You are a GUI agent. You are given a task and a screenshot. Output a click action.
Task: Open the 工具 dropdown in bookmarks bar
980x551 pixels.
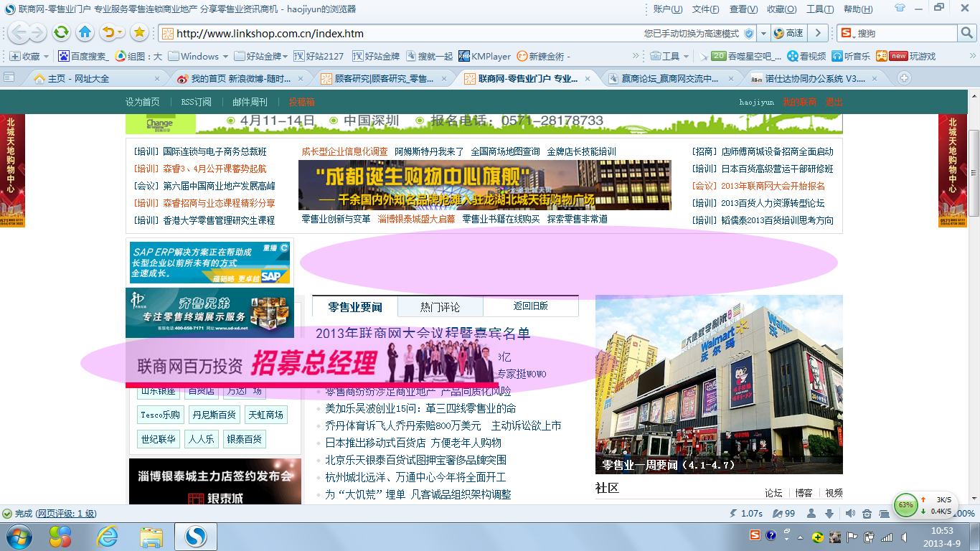[x=687, y=56]
